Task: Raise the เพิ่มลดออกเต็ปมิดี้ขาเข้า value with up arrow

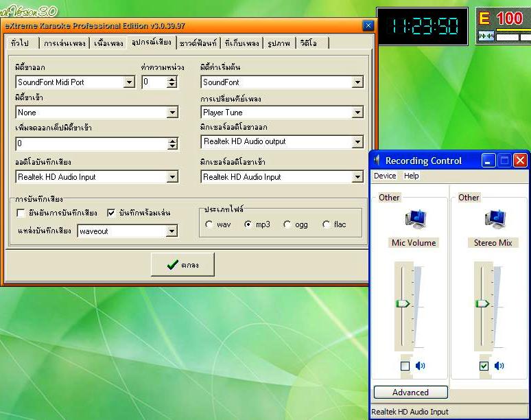Action: coord(173,141)
